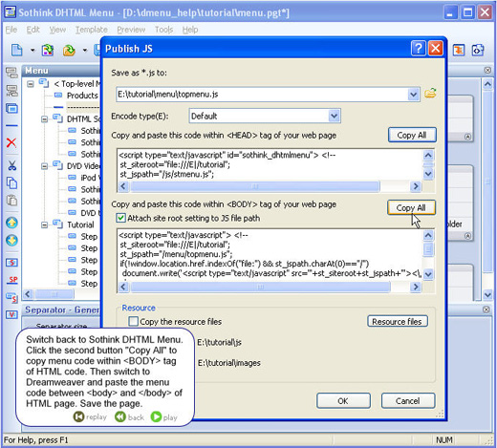Screen dimensions: 497x448
Task: Click HEAD code vertical scroll up arrow
Action: [428, 155]
